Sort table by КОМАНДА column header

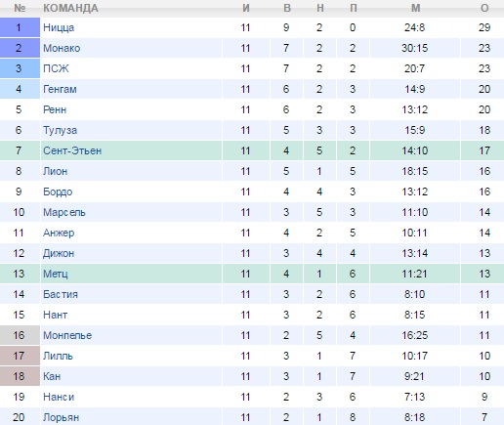70,8
